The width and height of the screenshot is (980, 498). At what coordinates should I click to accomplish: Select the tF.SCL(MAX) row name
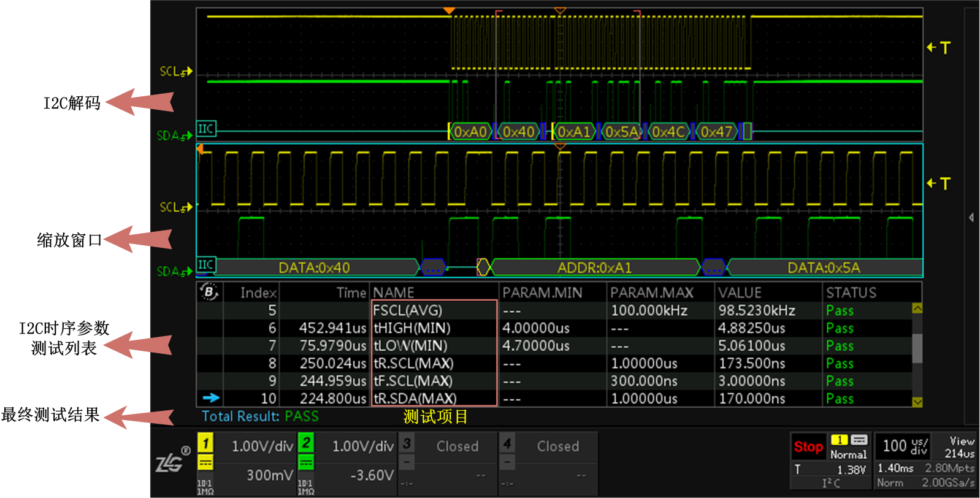(413, 381)
